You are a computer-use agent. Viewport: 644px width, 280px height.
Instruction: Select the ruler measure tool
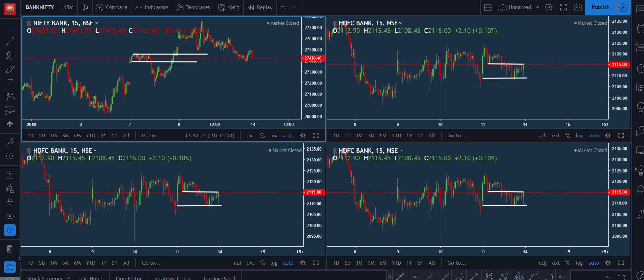point(10,142)
